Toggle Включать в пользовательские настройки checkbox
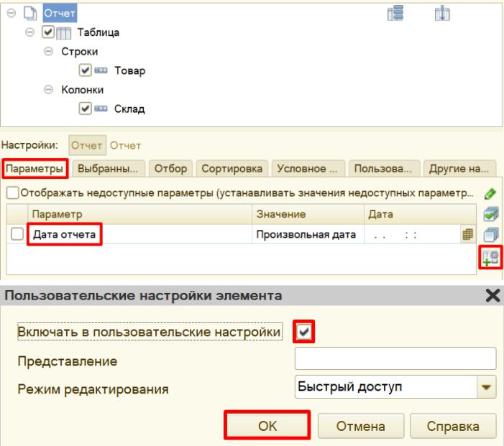The width and height of the screenshot is (504, 446). pos(303,331)
